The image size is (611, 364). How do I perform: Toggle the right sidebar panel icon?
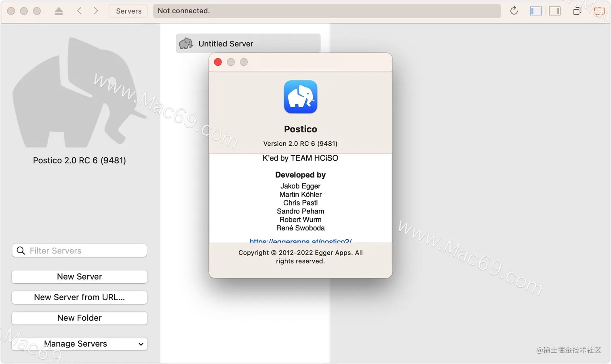pyautogui.click(x=555, y=11)
